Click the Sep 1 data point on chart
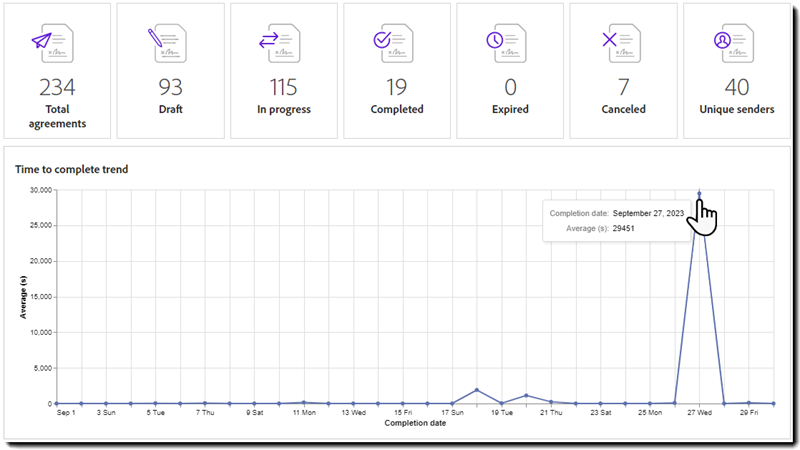Image resolution: width=800 pixels, height=450 pixels. pyautogui.click(x=56, y=403)
